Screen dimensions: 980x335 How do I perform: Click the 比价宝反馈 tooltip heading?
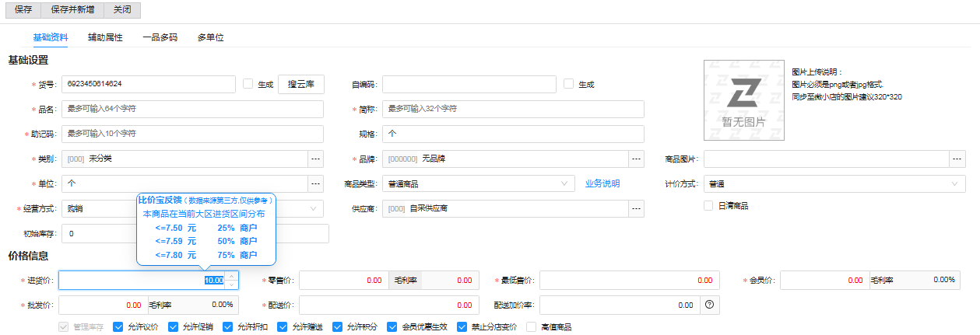161,200
